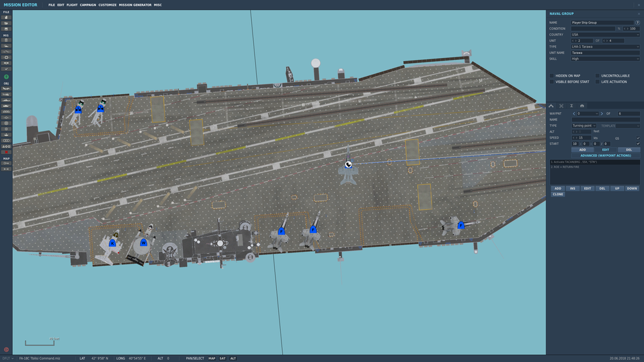
Task: Open the Route tab icon in group panel
Action: 551,106
